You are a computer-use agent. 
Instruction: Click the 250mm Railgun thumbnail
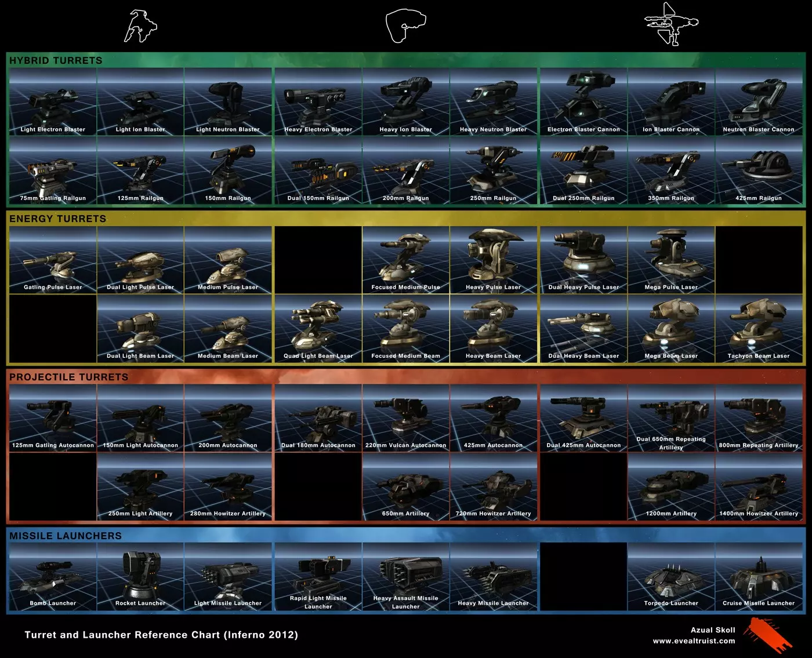point(494,170)
